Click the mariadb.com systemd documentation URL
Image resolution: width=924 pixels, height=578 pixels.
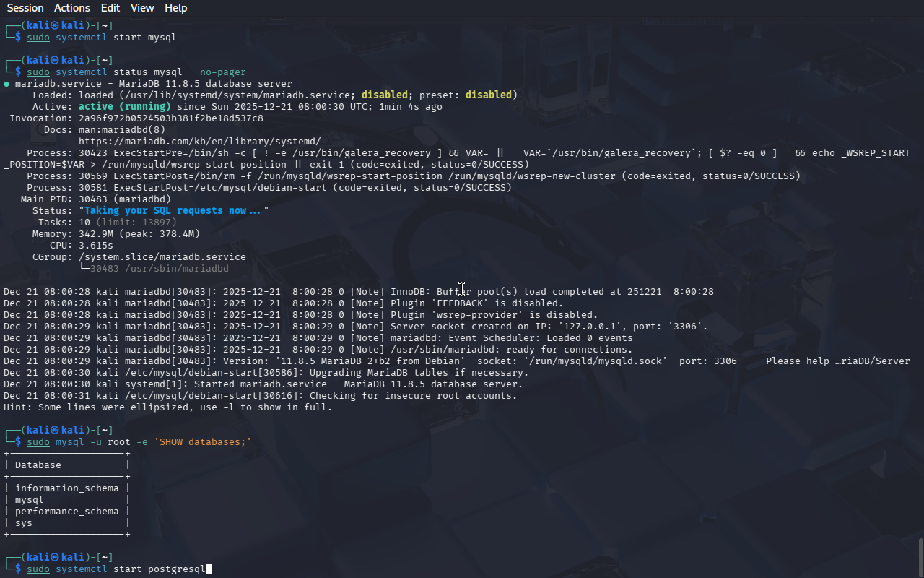tap(199, 142)
